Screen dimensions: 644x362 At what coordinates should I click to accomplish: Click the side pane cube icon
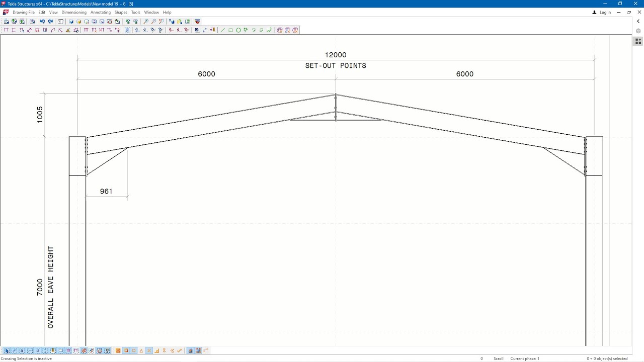click(x=638, y=31)
